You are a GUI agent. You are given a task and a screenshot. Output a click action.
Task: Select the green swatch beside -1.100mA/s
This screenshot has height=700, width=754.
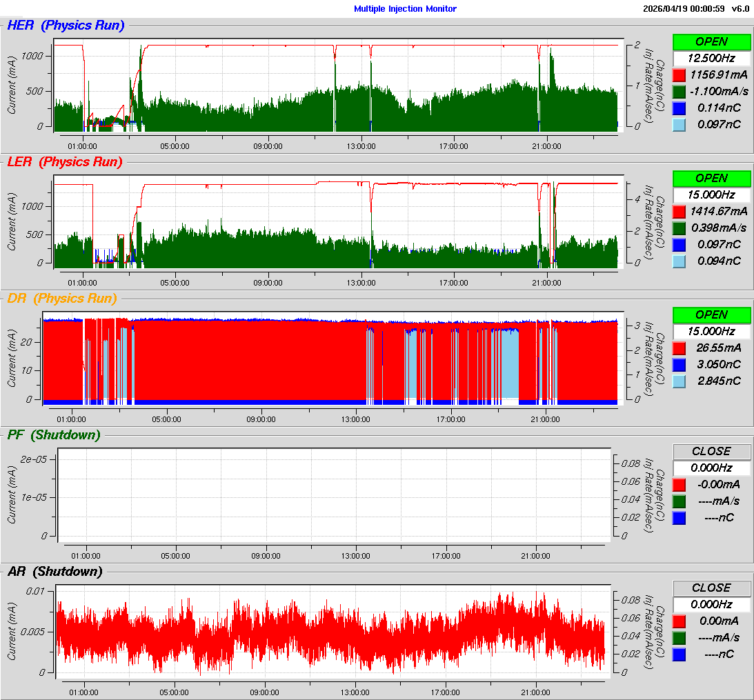(x=679, y=91)
